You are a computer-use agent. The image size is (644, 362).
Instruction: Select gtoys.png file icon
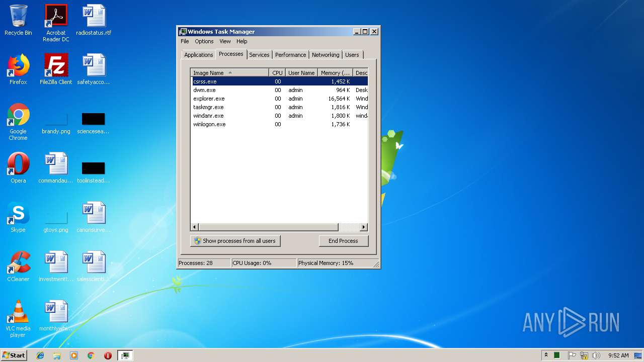pos(56,221)
